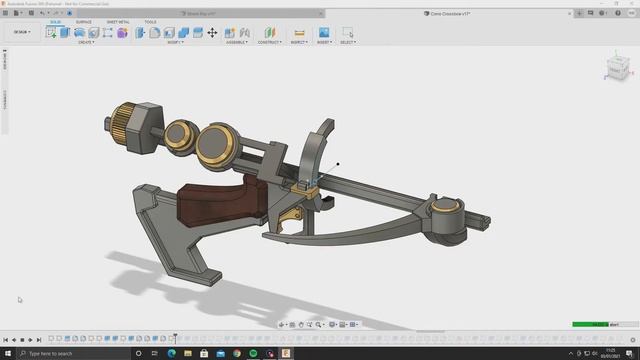Switch to the inactive document tab
640x360 pixels.
point(201,13)
